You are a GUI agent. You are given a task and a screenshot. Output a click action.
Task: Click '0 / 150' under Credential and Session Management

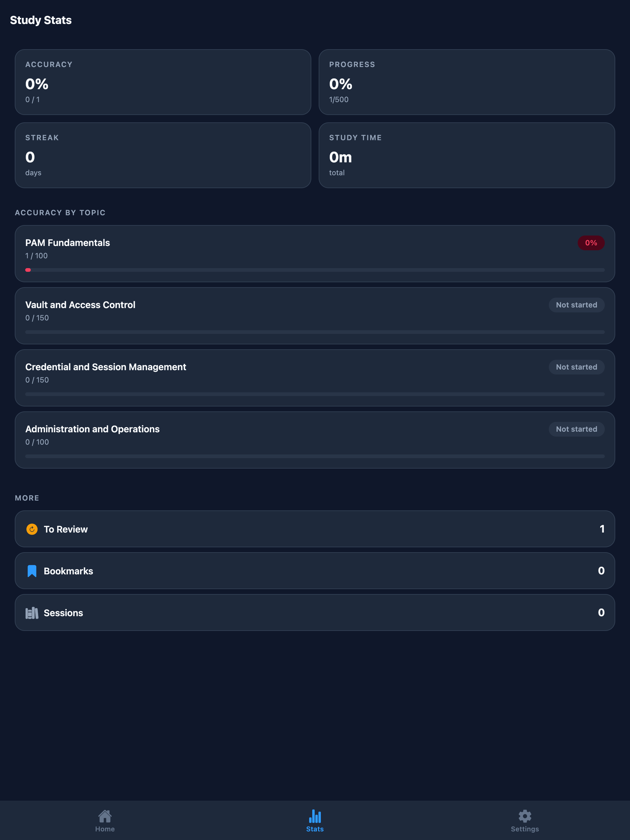(x=37, y=380)
